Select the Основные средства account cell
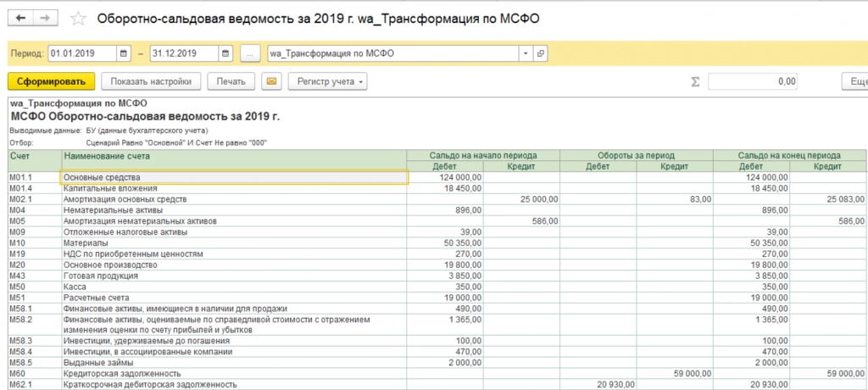868x390 pixels. click(234, 177)
